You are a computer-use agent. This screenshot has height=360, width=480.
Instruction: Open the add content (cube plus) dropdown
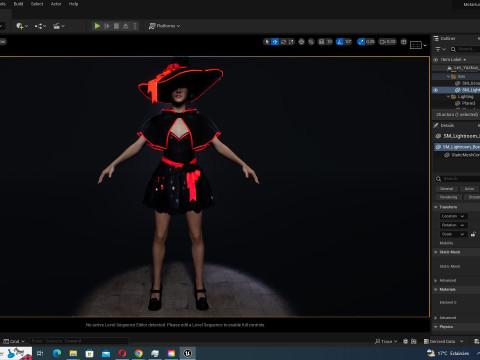[22, 26]
